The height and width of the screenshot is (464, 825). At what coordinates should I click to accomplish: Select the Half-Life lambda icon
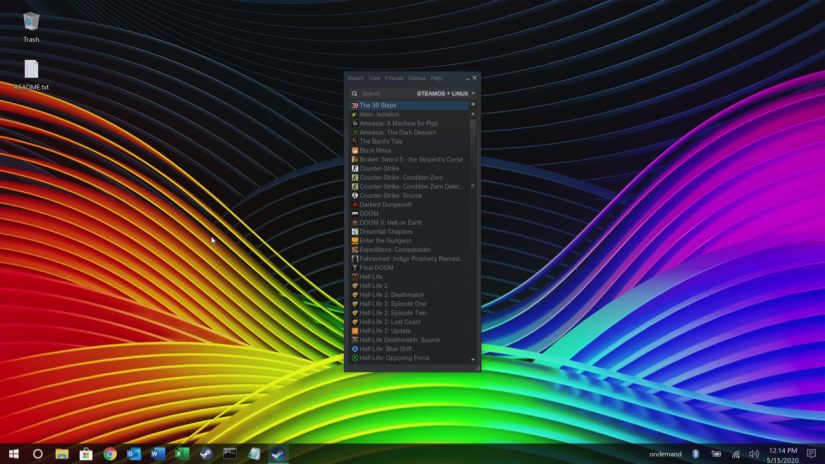coord(354,276)
